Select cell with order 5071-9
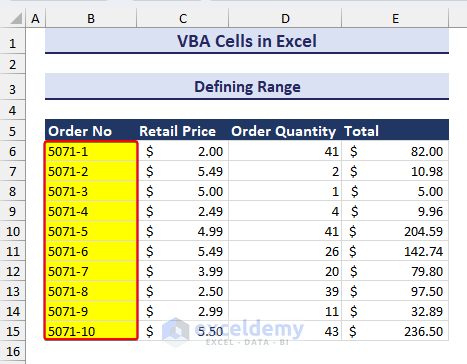Screen dimensions: 467x364 click(x=91, y=311)
